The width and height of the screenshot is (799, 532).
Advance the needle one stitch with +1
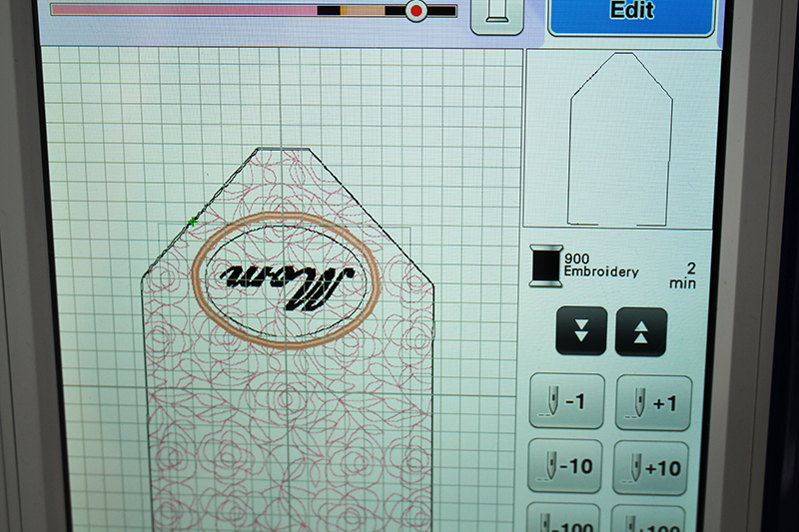(650, 402)
